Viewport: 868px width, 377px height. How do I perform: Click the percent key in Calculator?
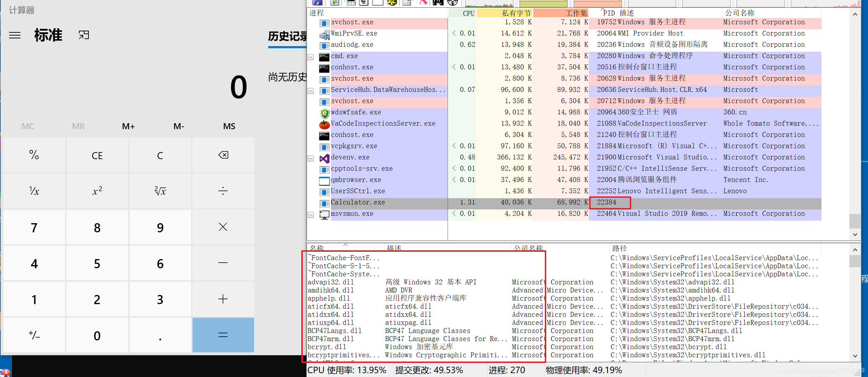point(34,155)
